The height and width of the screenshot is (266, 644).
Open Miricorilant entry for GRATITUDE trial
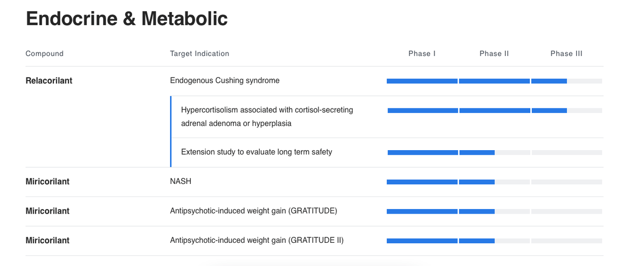47,211
